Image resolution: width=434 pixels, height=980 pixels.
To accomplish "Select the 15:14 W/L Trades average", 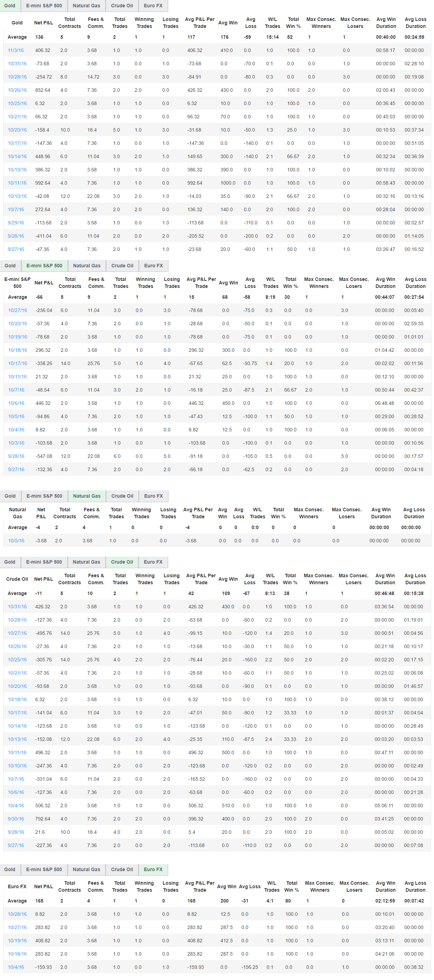I will click(272, 37).
